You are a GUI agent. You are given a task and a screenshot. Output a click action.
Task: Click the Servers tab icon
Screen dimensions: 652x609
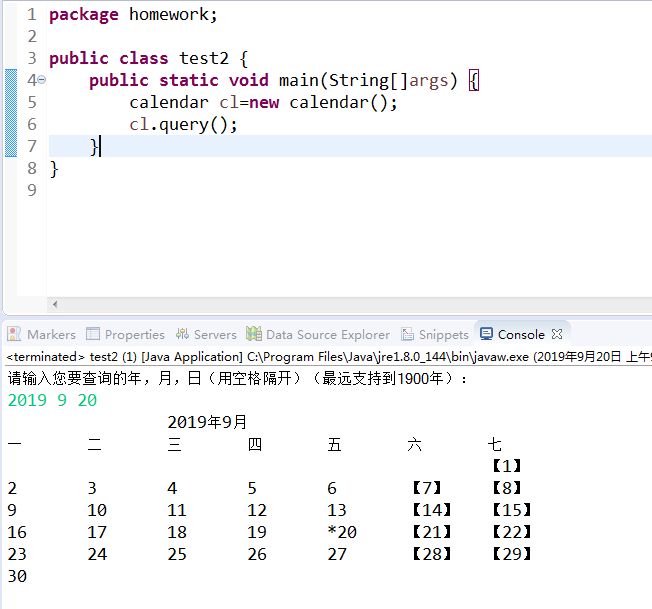(x=182, y=333)
